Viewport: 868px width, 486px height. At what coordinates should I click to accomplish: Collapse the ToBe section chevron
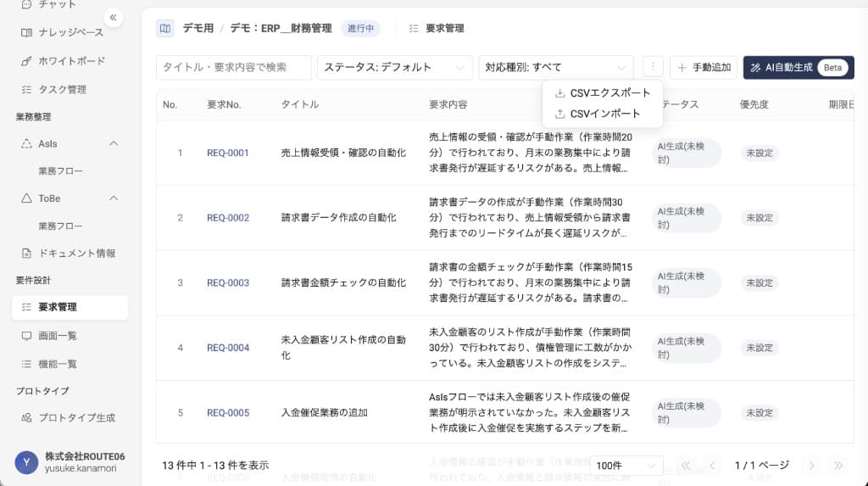pyautogui.click(x=114, y=198)
